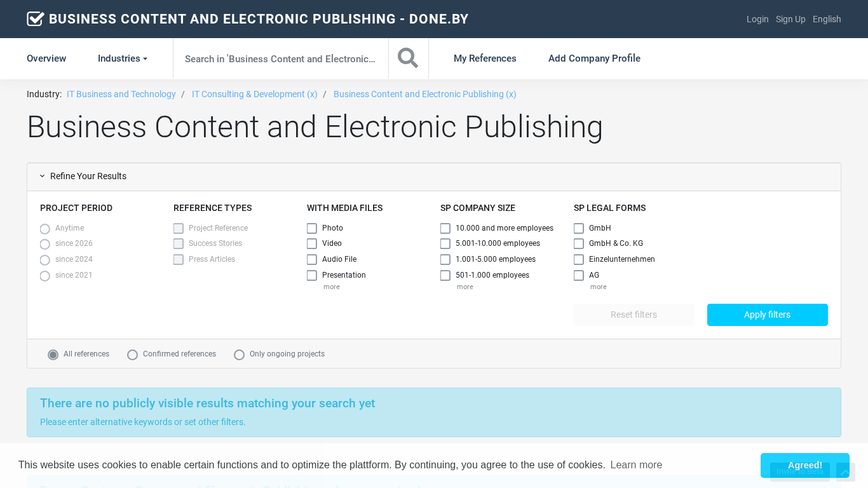Open the Industries dropdown menu
The image size is (868, 488).
(x=123, y=58)
